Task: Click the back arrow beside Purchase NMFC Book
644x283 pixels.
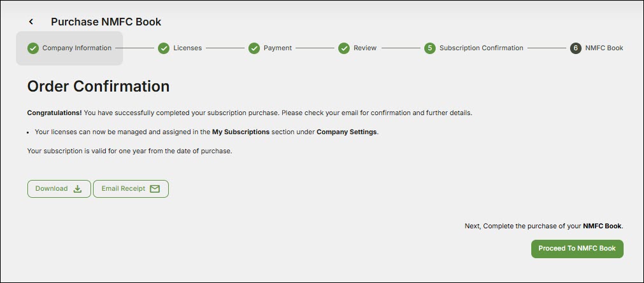Action: pyautogui.click(x=31, y=22)
